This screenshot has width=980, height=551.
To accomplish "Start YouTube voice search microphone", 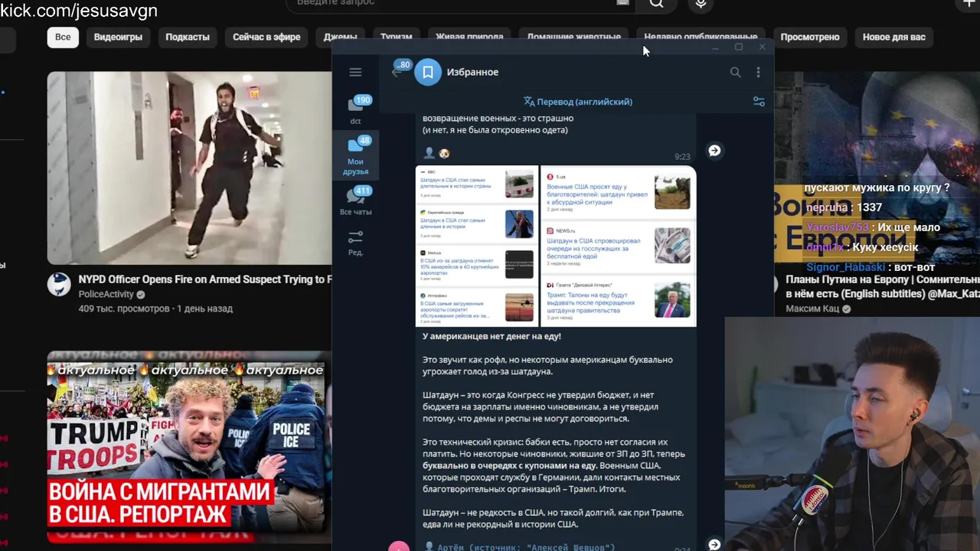I will pyautogui.click(x=701, y=4).
